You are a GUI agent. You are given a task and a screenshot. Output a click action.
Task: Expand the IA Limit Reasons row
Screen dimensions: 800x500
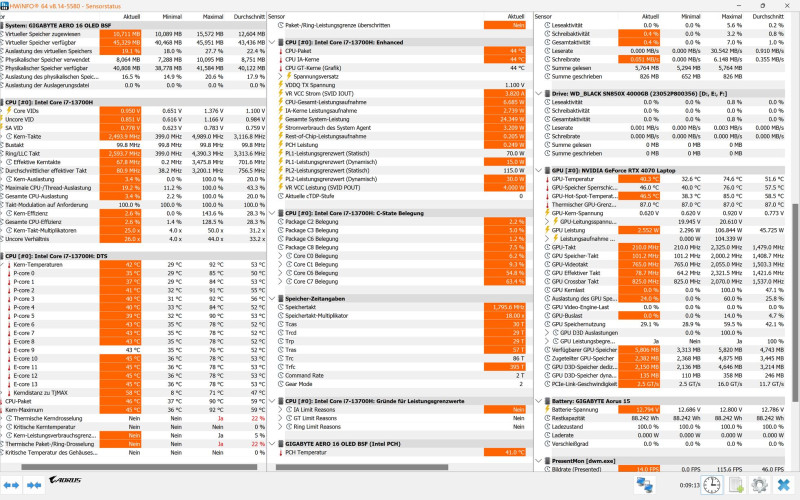[x=281, y=410]
